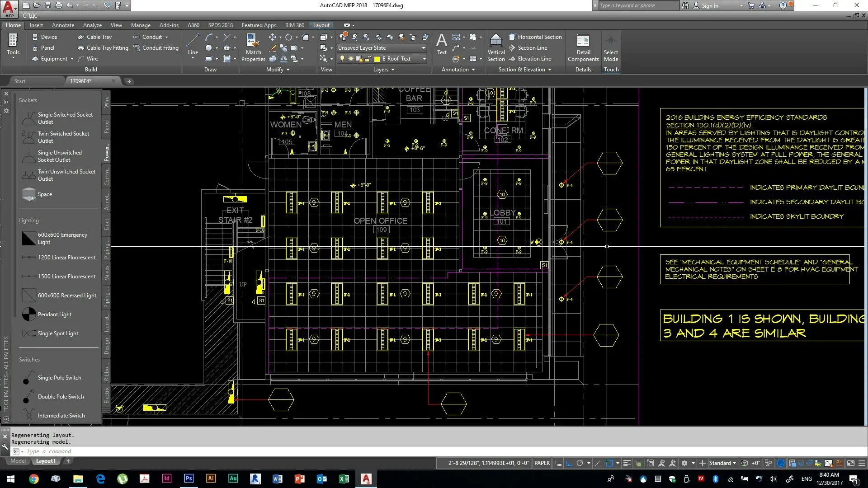Switch to the Model space tab
868x488 pixels.
coord(18,461)
